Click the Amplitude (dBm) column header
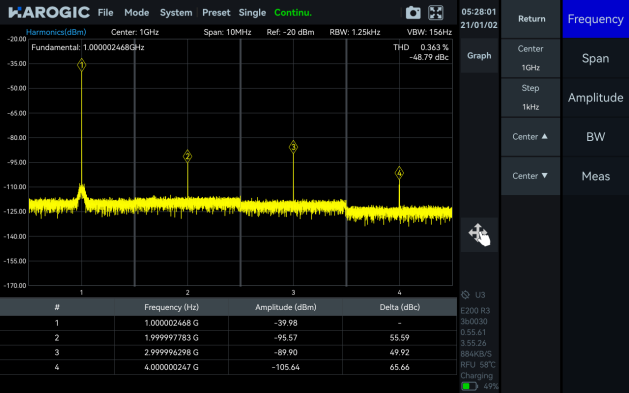This screenshot has height=393, width=629. coord(286,307)
